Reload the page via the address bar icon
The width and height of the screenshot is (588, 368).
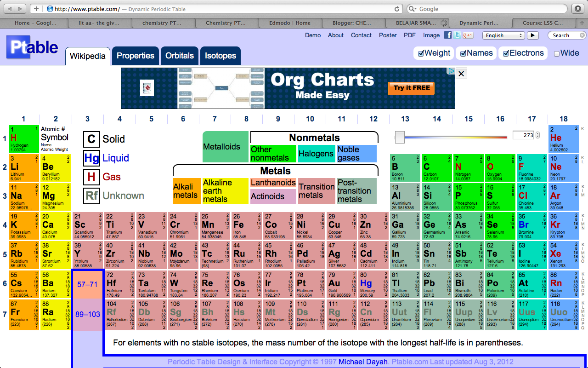[396, 8]
